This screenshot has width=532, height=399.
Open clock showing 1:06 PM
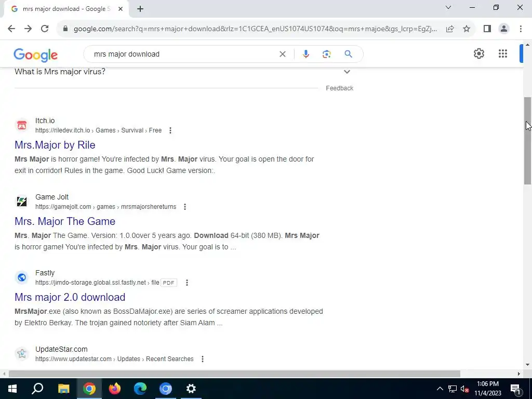(x=487, y=389)
